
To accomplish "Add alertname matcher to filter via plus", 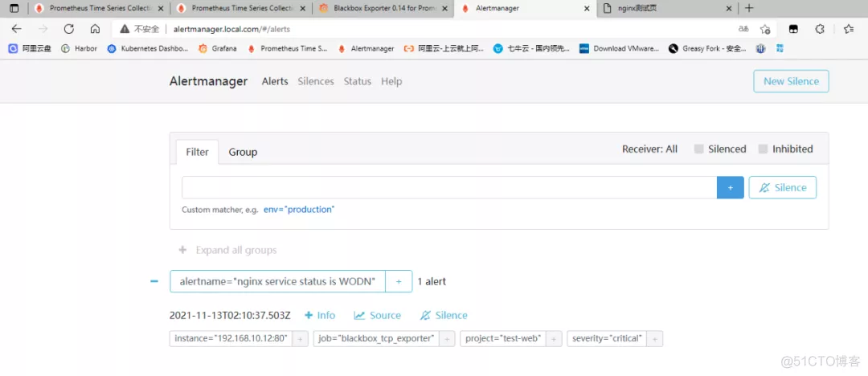I will point(399,281).
